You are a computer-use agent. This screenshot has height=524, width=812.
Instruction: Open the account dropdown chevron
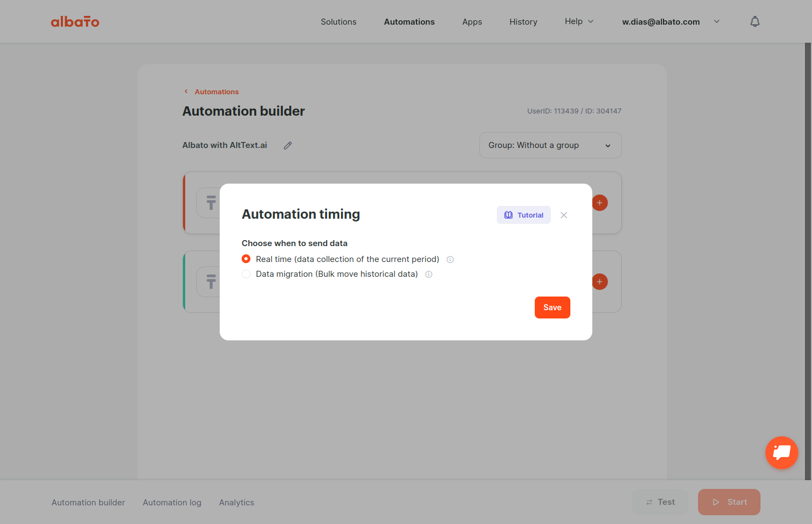coord(717,21)
